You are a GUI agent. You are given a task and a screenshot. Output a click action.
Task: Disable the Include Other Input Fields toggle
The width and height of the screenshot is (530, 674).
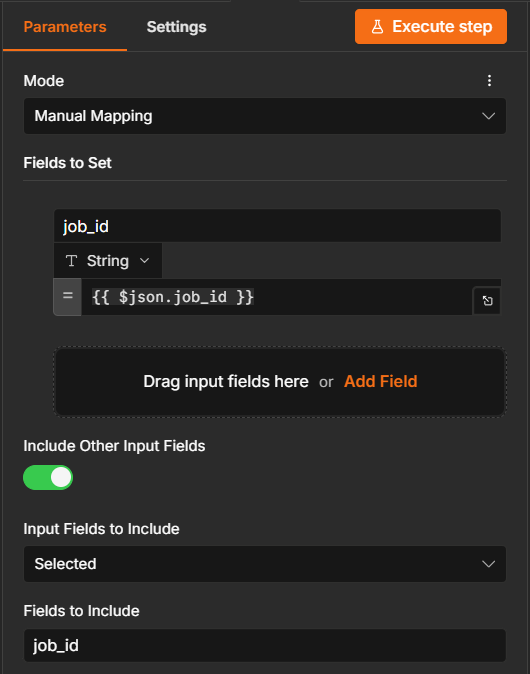coord(48,478)
